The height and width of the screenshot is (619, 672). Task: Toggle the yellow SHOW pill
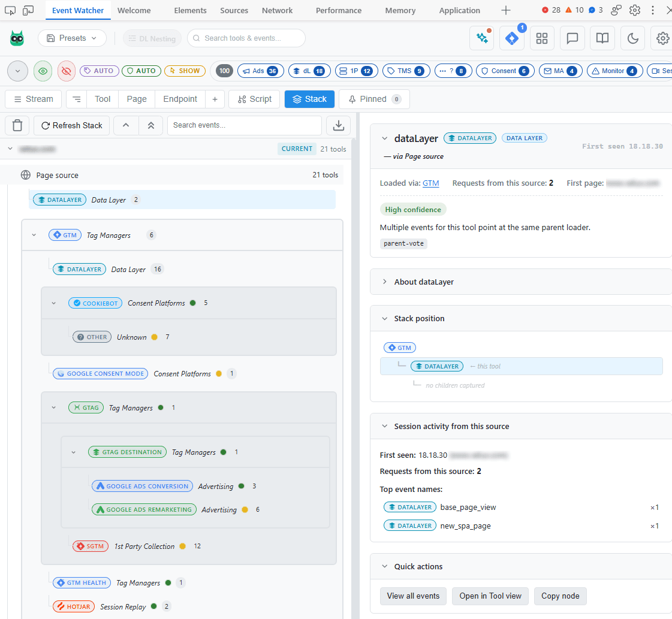(x=185, y=71)
